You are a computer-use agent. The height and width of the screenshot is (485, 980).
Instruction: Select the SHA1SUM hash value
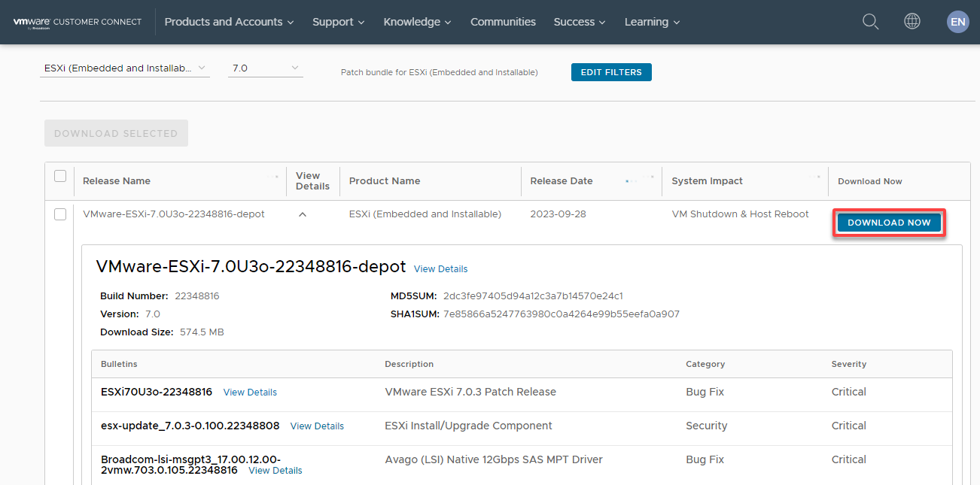click(x=561, y=314)
